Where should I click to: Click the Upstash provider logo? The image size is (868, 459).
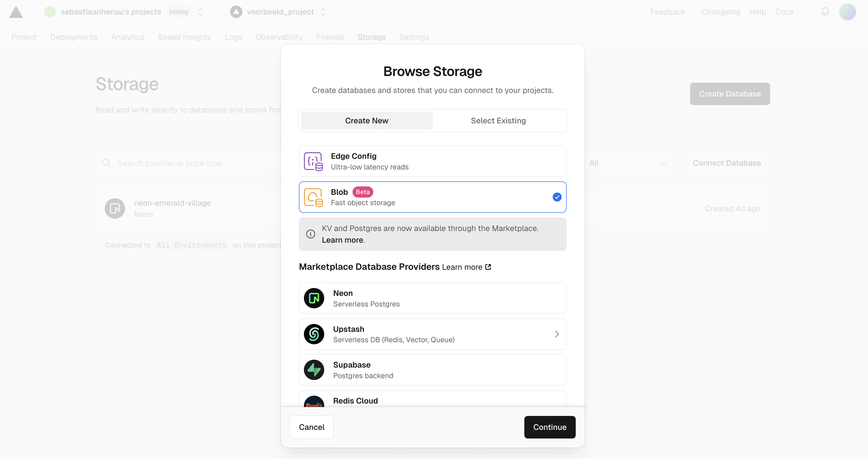click(314, 334)
